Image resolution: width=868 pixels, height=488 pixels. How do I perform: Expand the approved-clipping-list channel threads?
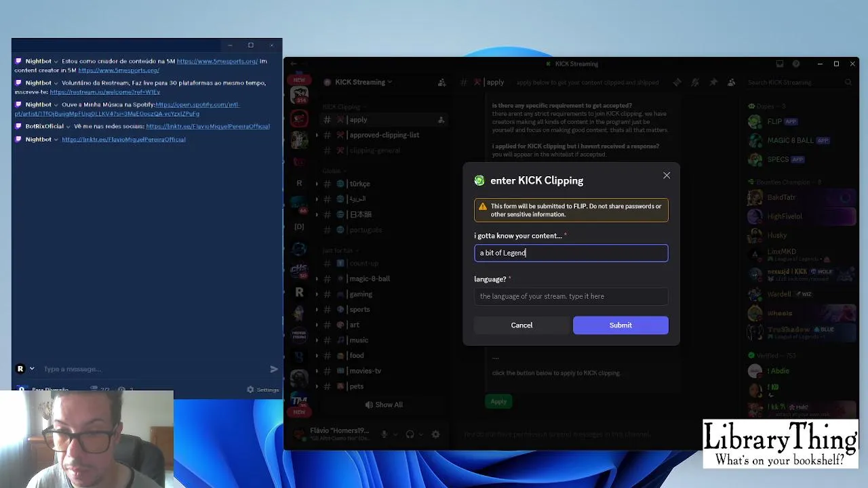tap(317, 135)
